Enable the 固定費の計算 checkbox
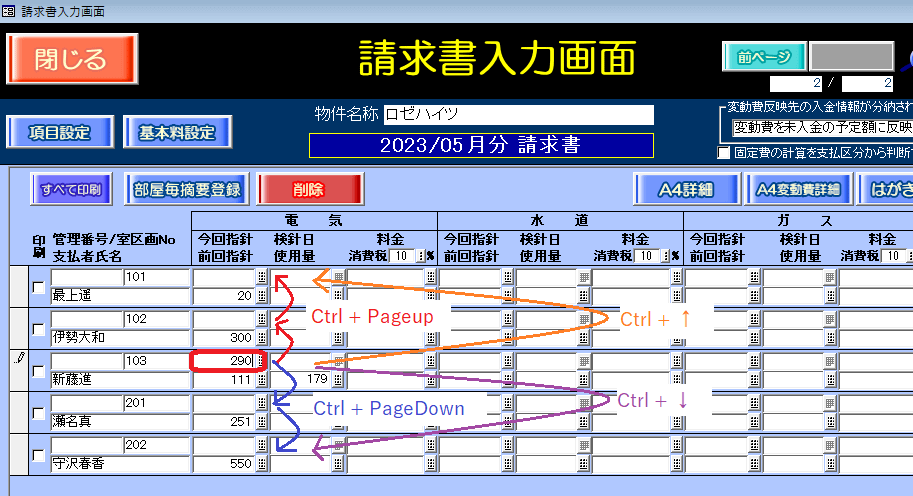 coord(724,153)
